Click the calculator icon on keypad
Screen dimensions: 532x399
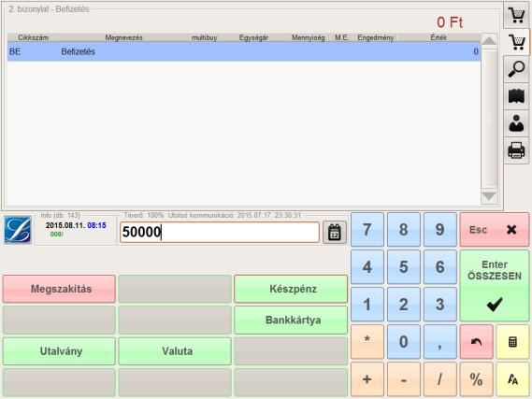pyautogui.click(x=512, y=342)
